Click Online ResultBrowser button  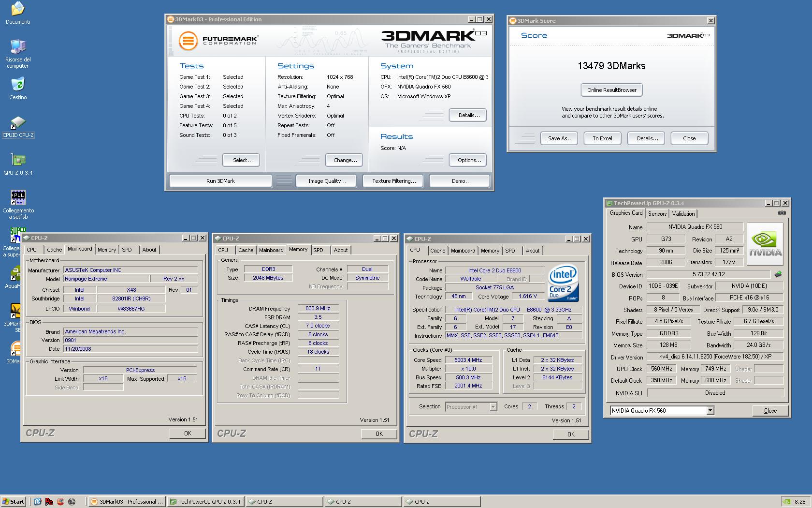(x=612, y=90)
